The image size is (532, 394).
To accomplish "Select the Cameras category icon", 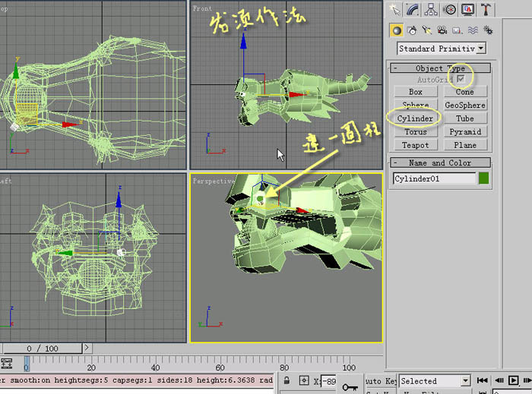I will tap(442, 30).
